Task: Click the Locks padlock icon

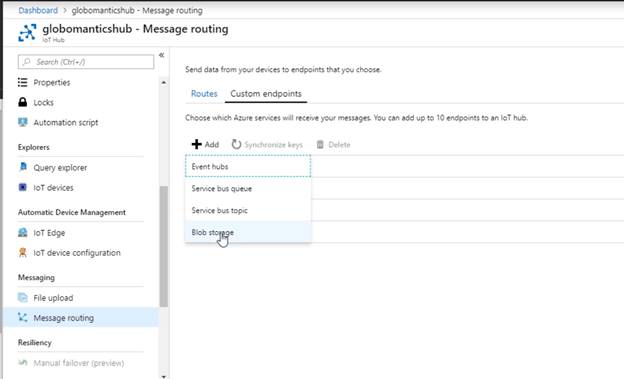Action: [x=23, y=102]
